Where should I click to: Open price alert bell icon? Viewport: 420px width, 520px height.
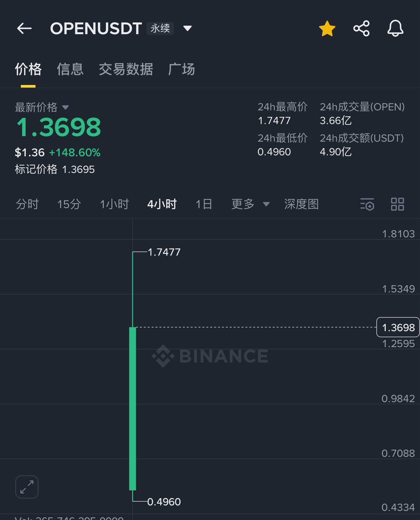point(395,29)
